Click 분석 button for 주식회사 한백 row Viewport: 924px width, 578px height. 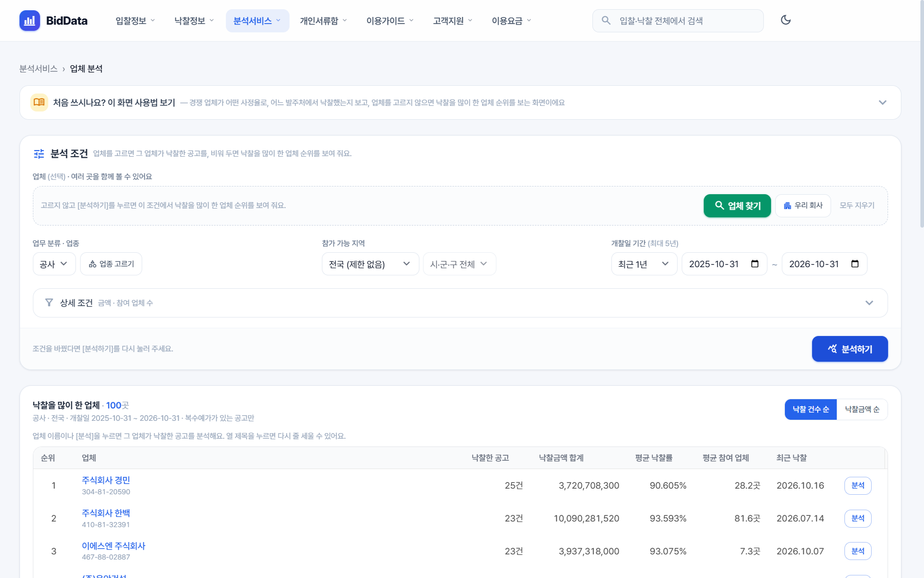pos(858,518)
